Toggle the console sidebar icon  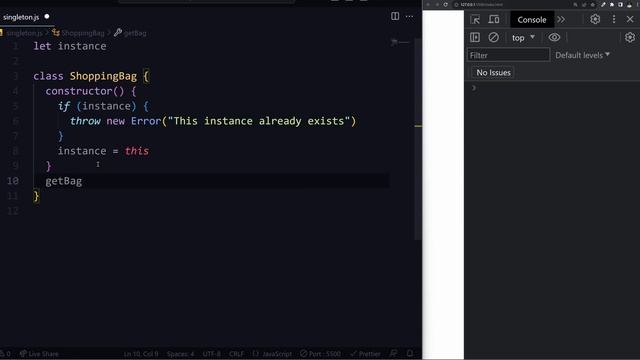(475, 38)
